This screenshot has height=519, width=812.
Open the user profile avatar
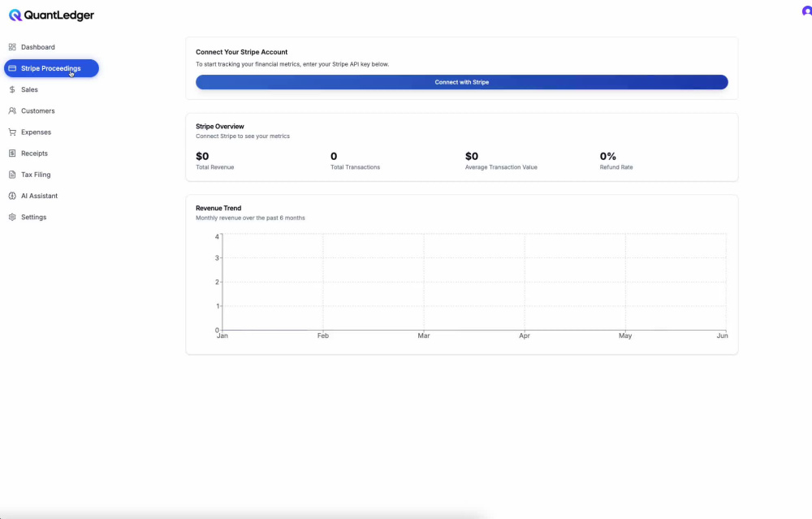click(807, 11)
